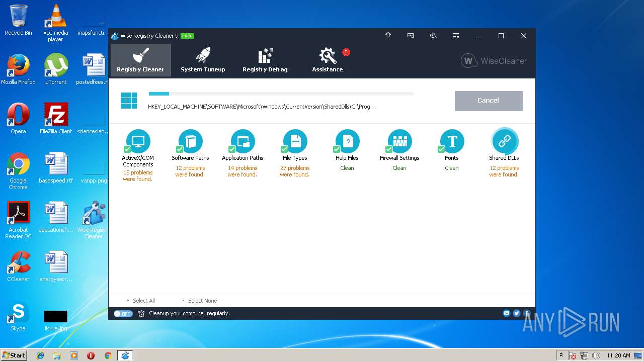
Task: Uncheck the File Types checkbox
Action: [284, 149]
